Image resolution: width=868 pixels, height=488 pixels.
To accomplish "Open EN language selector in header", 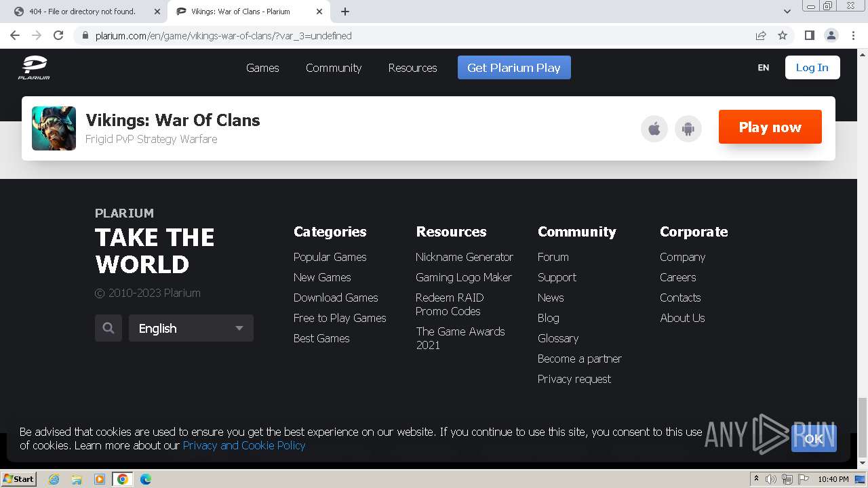I will pos(764,68).
